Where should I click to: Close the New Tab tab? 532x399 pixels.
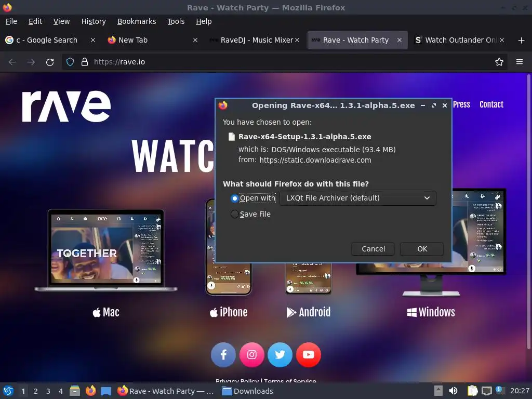[195, 40]
